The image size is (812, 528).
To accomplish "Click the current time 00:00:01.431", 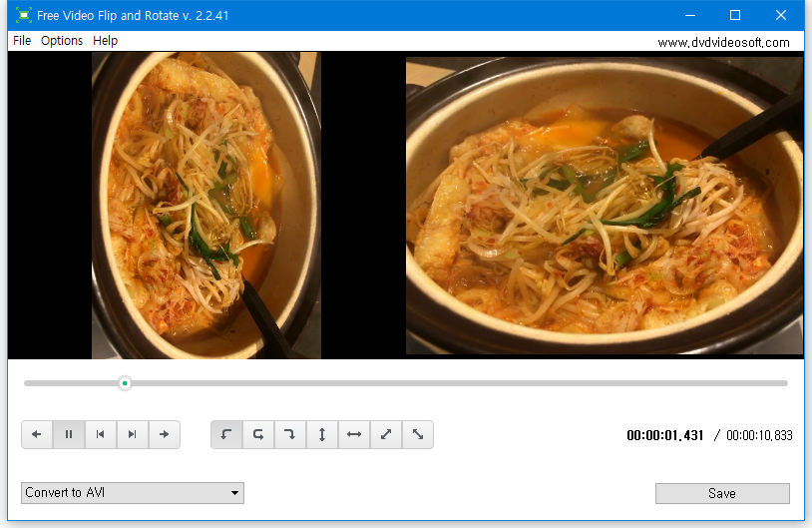I will coord(665,435).
